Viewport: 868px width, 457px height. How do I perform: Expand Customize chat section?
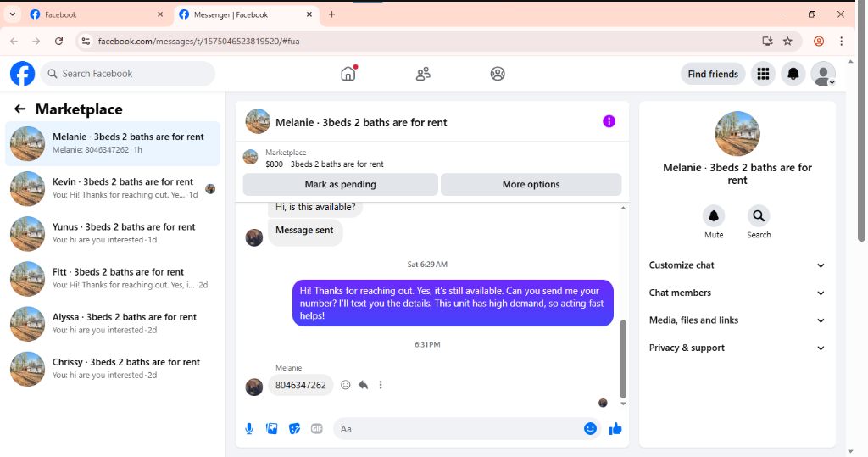pos(737,265)
